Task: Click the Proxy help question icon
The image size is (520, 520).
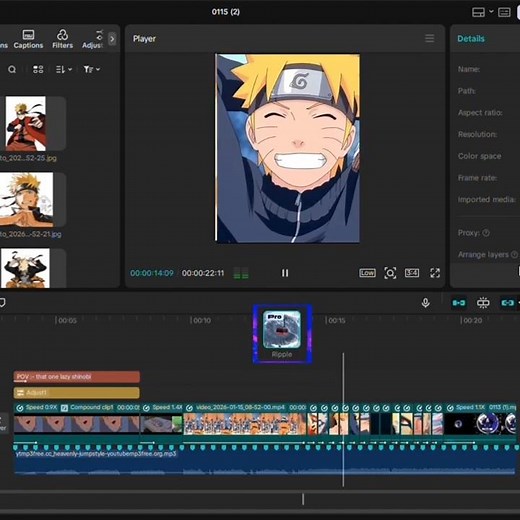Action: [x=486, y=233]
